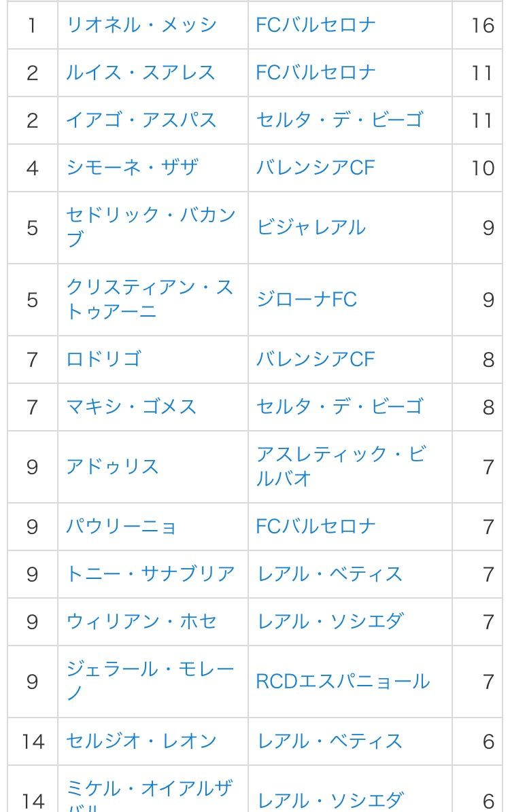Select the シモーネ・ザザ link
Image resolution: width=510 pixels, height=812 pixels.
click(132, 168)
